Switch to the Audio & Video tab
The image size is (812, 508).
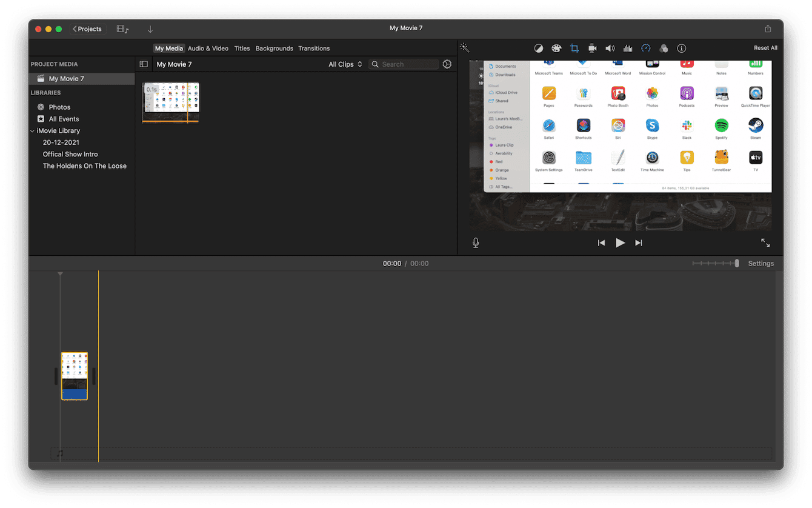tap(208, 48)
